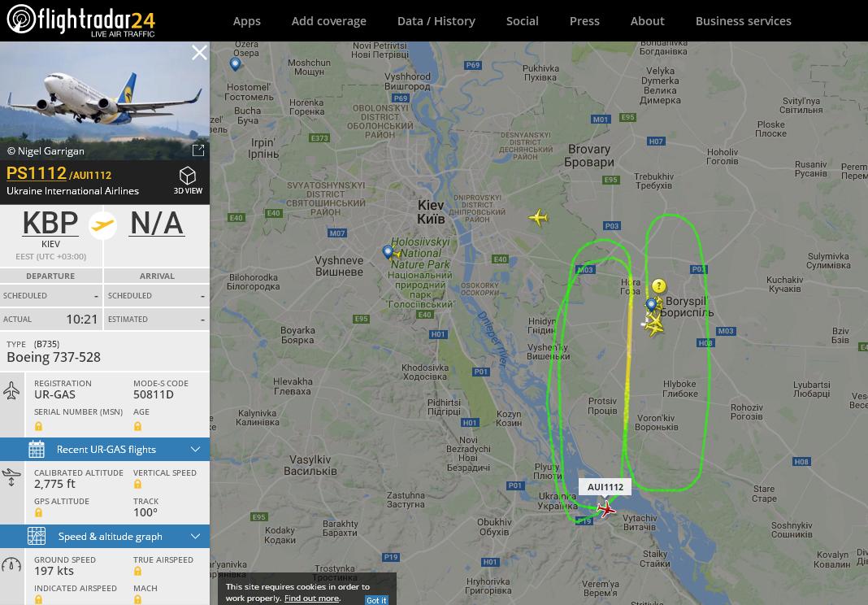Click the blue airport pin at Boryspil
The image size is (868, 605).
[x=652, y=305]
